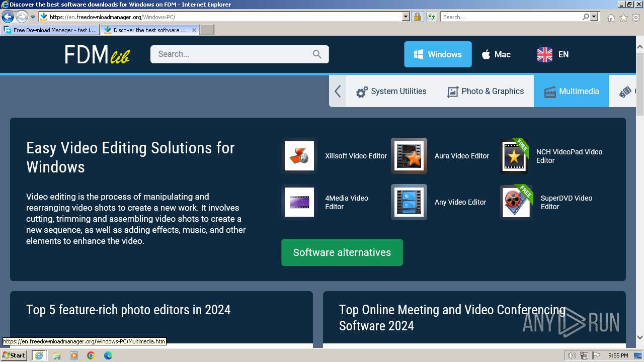644x362 pixels.
Task: Open a new browser tab
Action: (207, 30)
